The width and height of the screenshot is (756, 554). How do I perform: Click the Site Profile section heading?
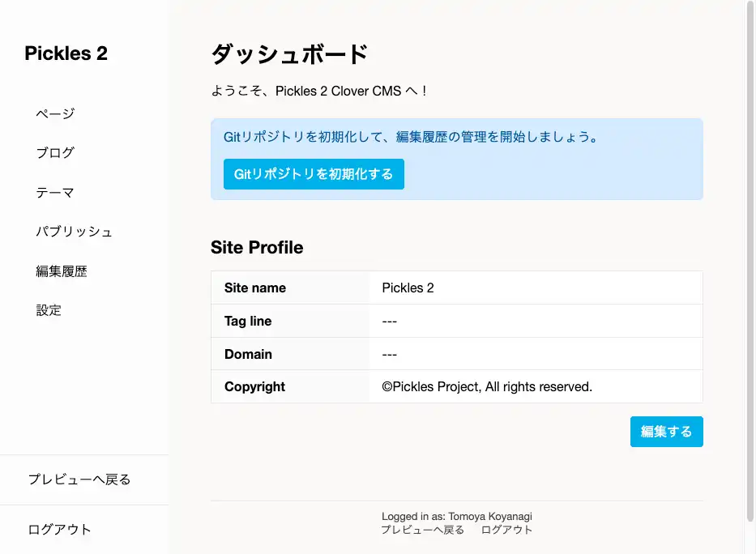pyautogui.click(x=257, y=248)
